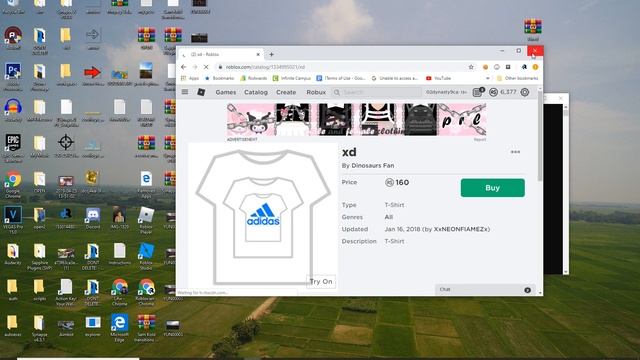Open the item's three-dot options menu

tap(515, 152)
